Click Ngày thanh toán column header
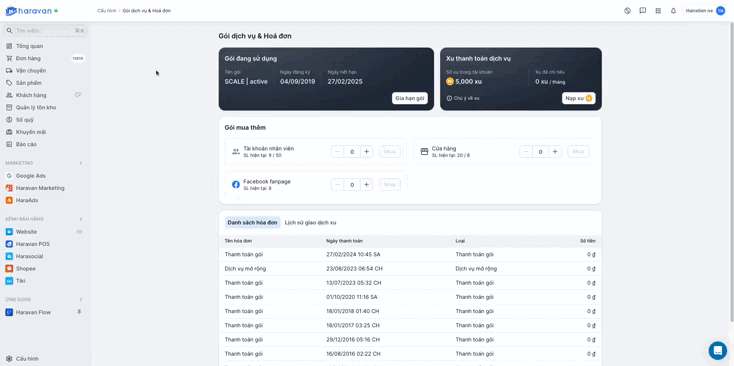Screen dimensions: 734x366 [x=344, y=241]
